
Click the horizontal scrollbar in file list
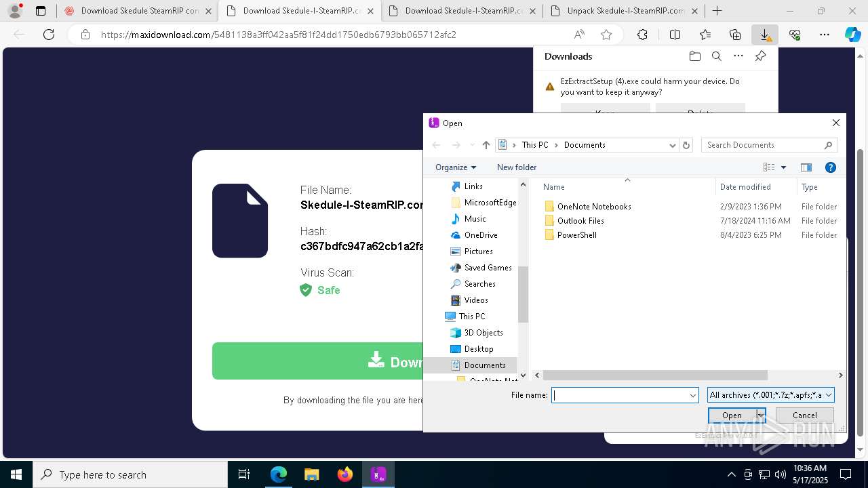656,375
